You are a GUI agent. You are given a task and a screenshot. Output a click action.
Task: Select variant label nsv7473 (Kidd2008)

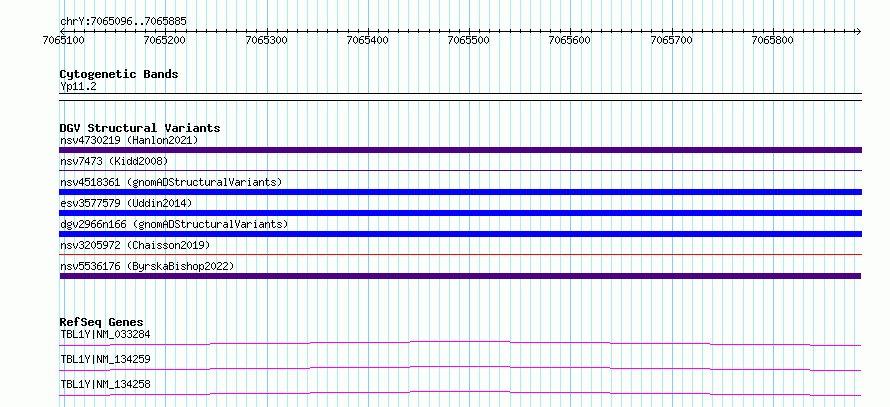tap(114, 161)
